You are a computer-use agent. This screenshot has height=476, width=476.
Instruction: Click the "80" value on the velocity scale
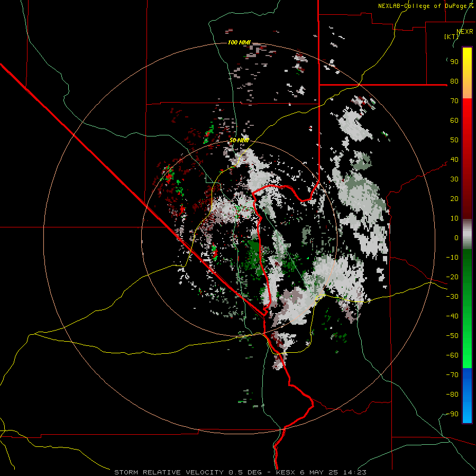[454, 81]
